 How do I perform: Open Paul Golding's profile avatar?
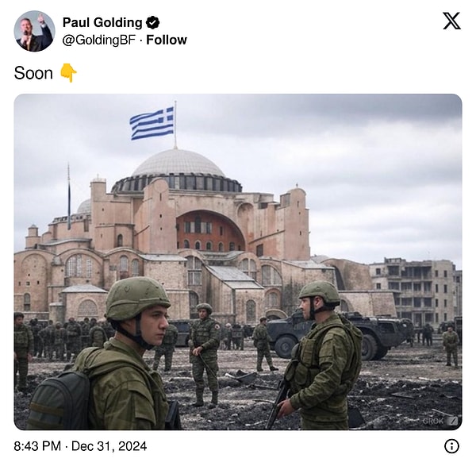tap(34, 31)
